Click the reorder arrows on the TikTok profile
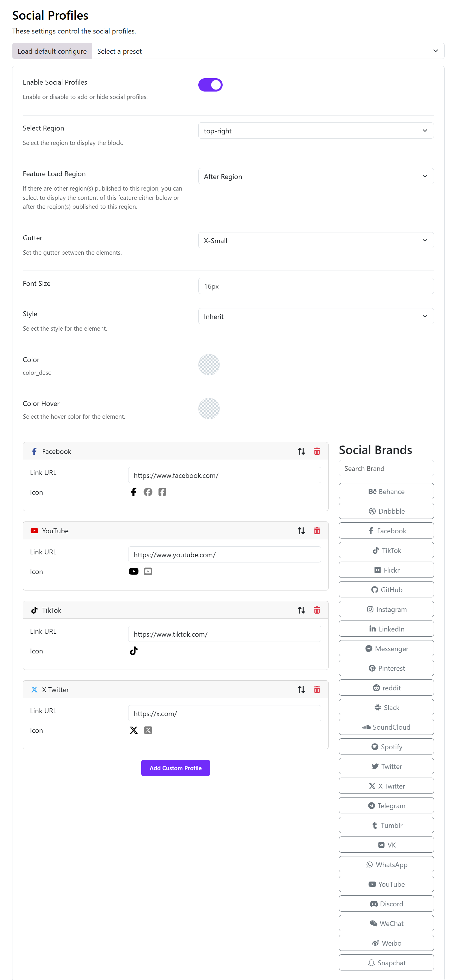Viewport: 455px width, 980px height. point(301,610)
